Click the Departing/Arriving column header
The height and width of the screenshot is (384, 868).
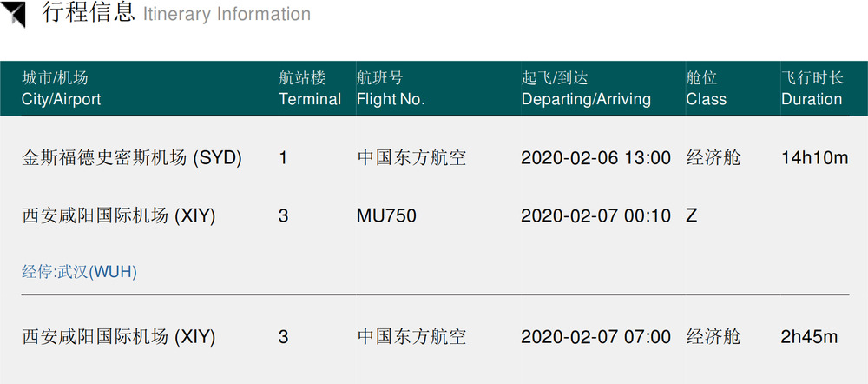pyautogui.click(x=586, y=89)
